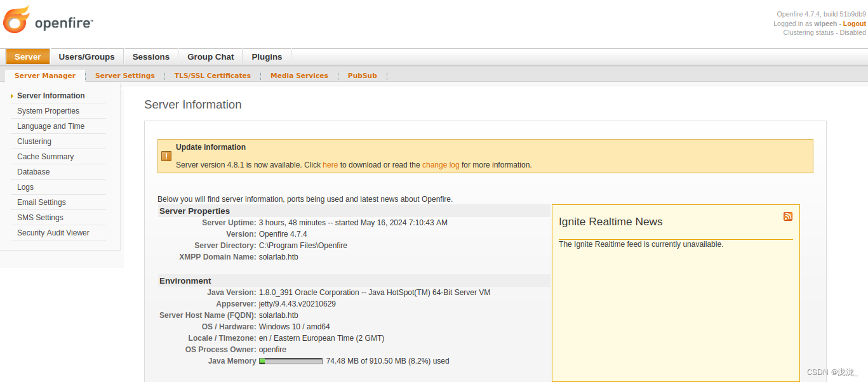Open Language and Time settings
The image size is (868, 382).
tap(51, 126)
